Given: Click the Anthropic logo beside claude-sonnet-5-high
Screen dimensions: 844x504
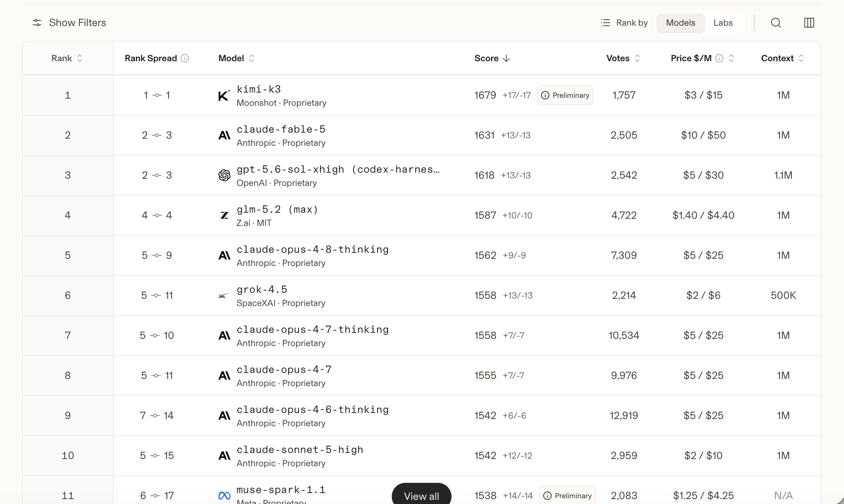Looking at the screenshot, I should click(x=224, y=456).
